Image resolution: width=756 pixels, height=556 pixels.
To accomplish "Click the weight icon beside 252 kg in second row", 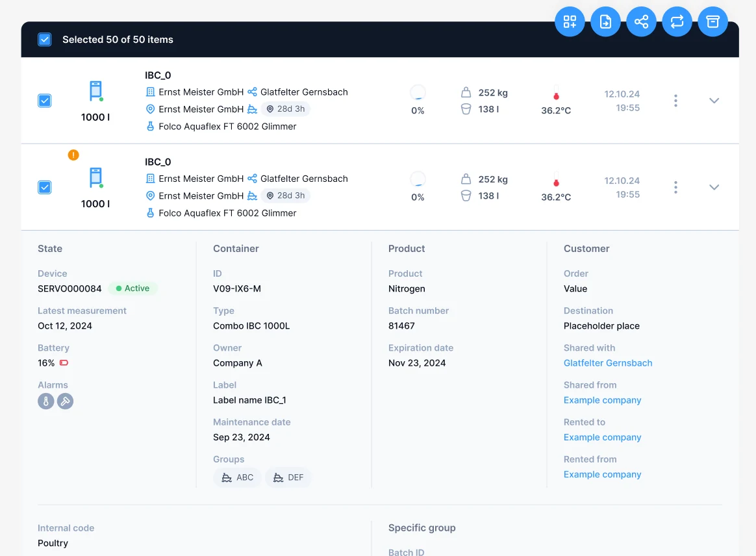I will pyautogui.click(x=466, y=179).
